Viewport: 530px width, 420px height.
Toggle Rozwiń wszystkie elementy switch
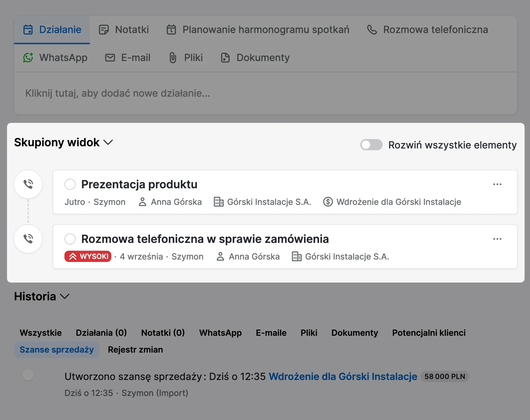coord(371,144)
